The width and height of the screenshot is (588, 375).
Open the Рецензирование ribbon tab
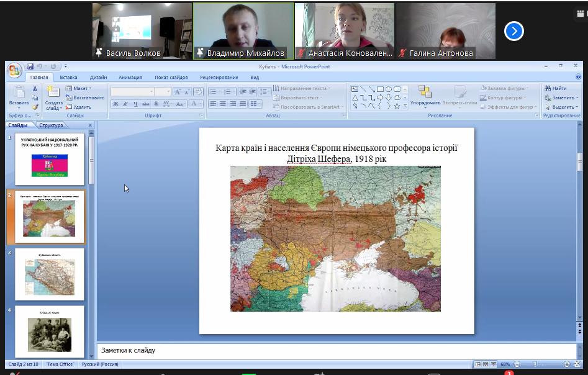219,77
